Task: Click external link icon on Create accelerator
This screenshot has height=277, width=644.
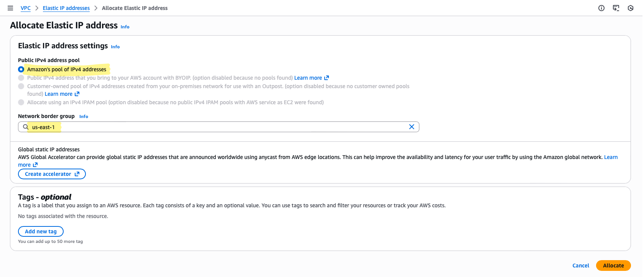Action: tap(77, 174)
